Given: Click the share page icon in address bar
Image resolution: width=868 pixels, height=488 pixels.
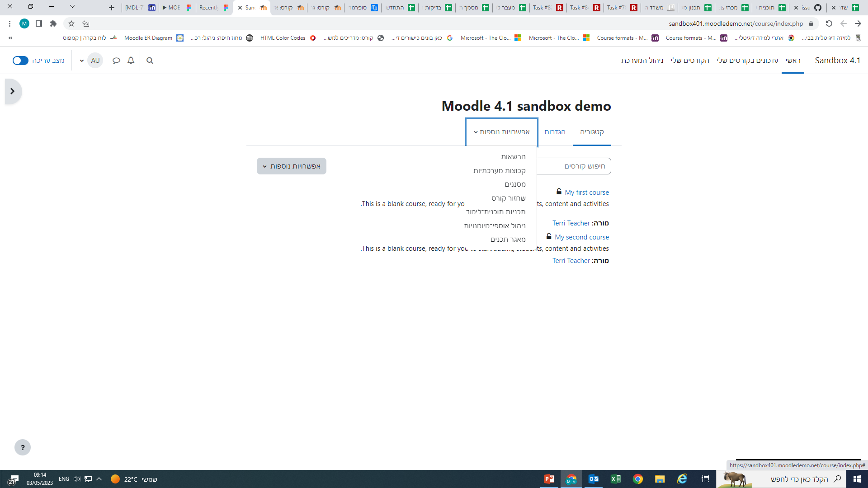Looking at the screenshot, I should tap(86, 23).
